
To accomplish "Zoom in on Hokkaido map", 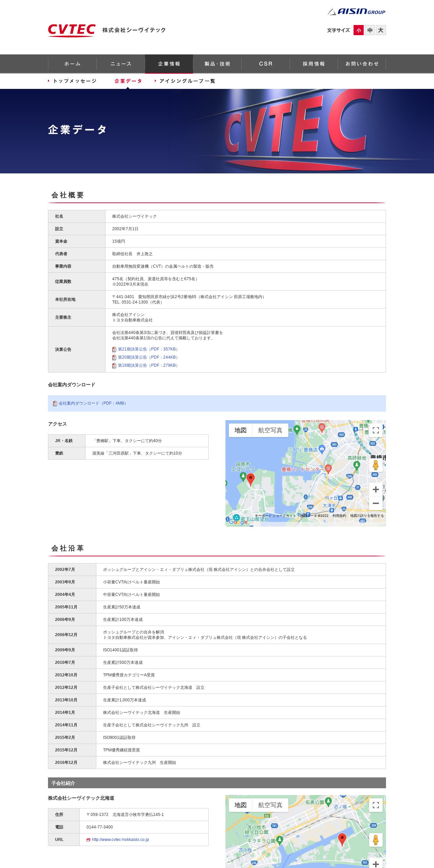I will coord(376,864).
